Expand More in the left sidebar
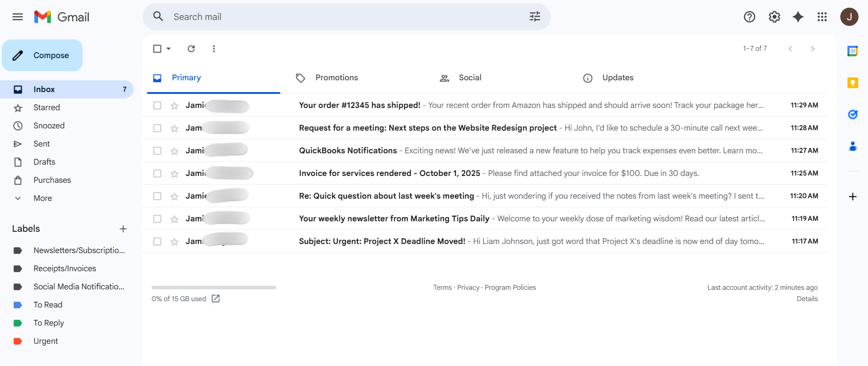The width and height of the screenshot is (868, 366). pos(43,198)
